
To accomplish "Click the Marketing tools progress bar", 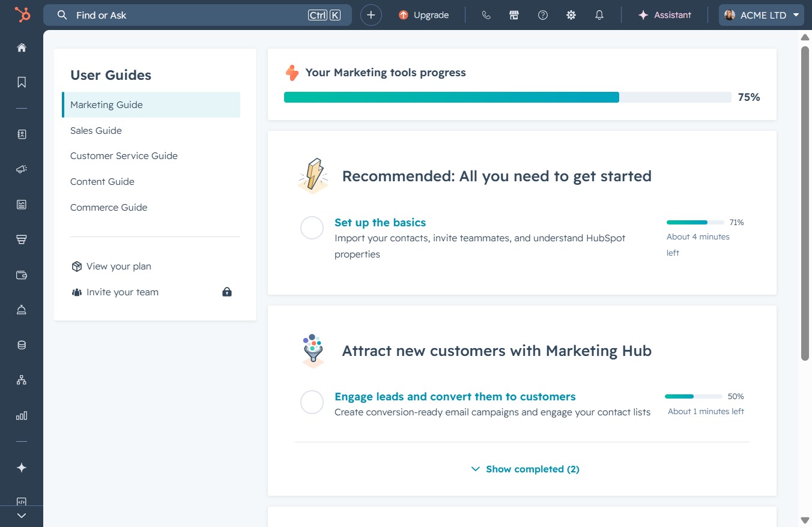I will coord(507,97).
